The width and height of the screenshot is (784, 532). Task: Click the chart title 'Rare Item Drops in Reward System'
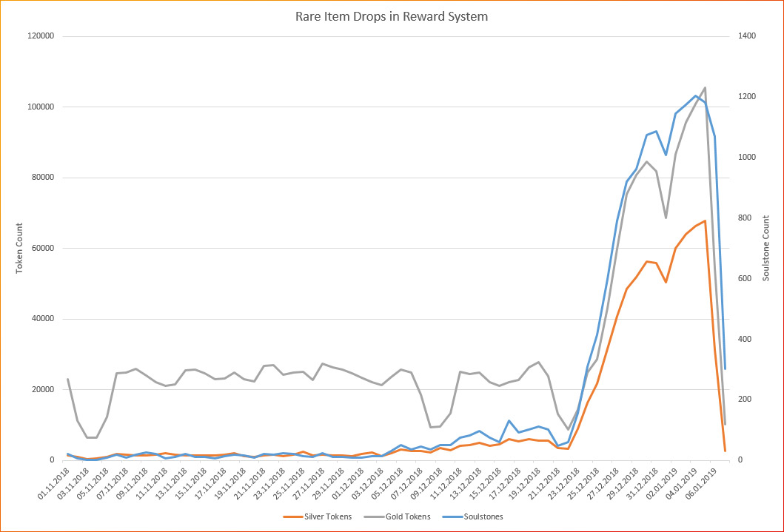[x=392, y=16]
